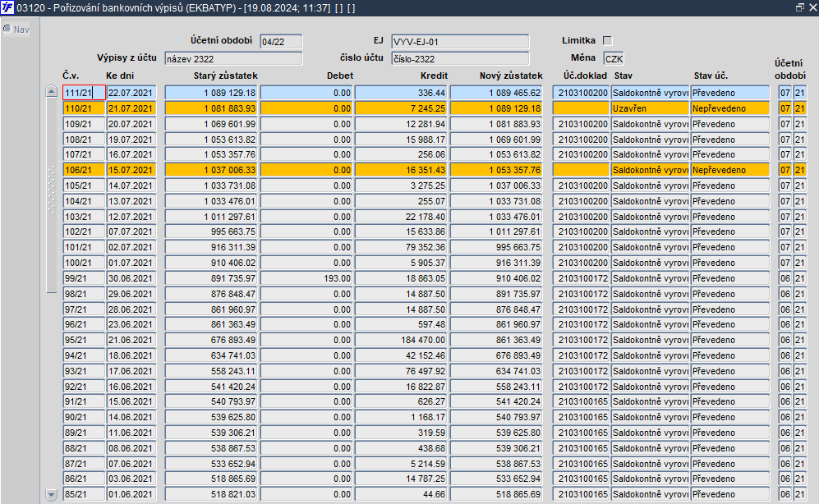The height and width of the screenshot is (504, 819).
Task: Click the číslo účtu field číslo-2322
Action: (x=460, y=59)
